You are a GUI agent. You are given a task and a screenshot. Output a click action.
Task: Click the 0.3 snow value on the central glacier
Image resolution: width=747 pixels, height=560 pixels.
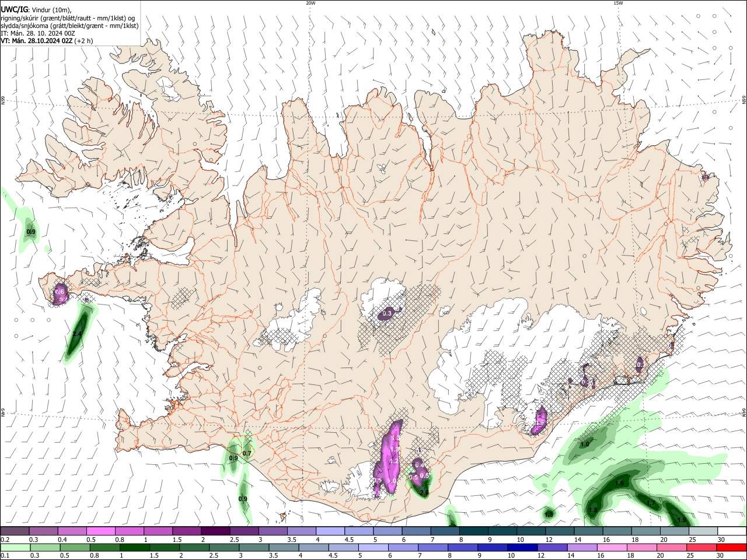point(386,314)
